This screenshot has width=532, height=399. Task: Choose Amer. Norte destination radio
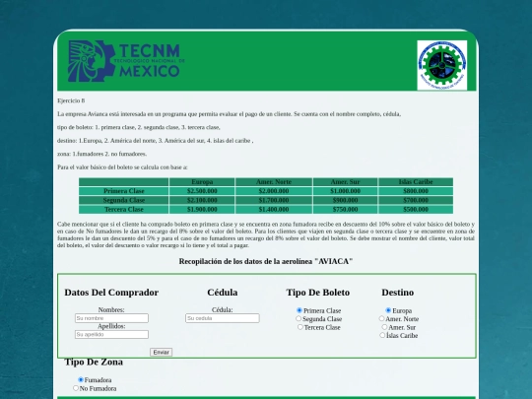(381, 318)
